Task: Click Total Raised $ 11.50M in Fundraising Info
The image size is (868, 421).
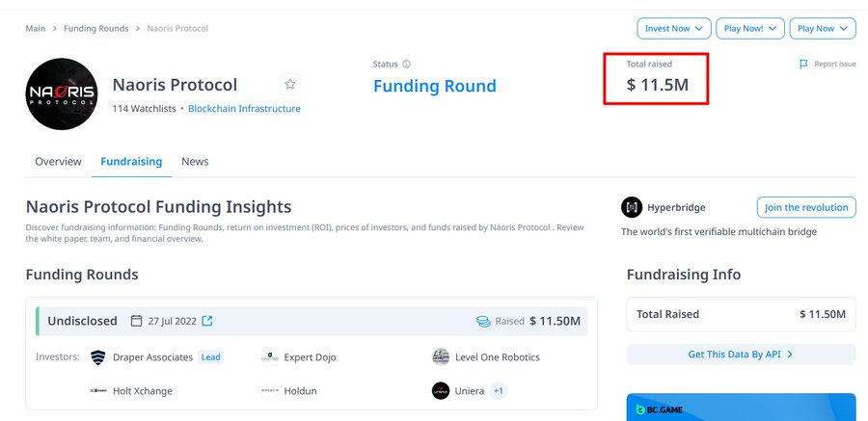Action: [x=741, y=314]
